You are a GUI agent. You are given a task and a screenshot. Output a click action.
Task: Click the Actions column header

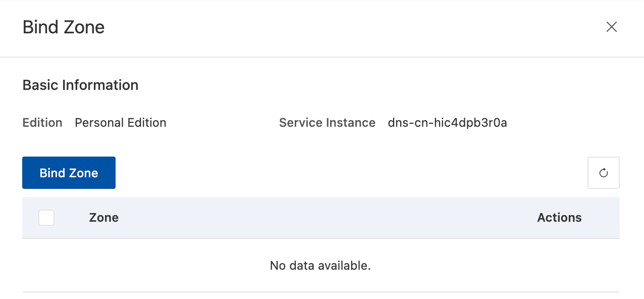point(559,218)
